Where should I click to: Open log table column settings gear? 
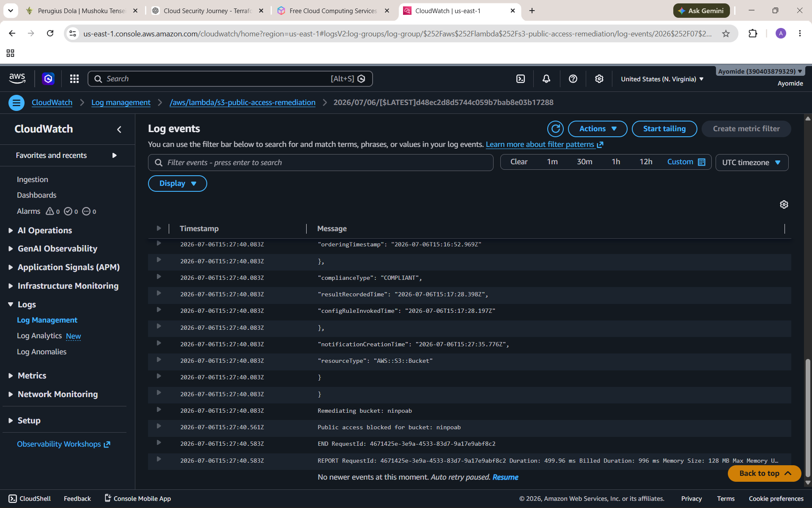click(784, 204)
